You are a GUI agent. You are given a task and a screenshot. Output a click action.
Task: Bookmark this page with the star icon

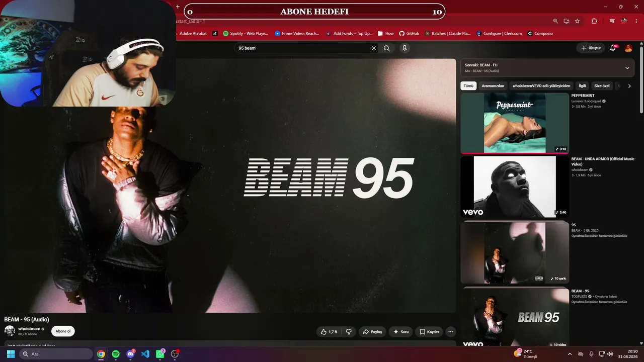577,21
